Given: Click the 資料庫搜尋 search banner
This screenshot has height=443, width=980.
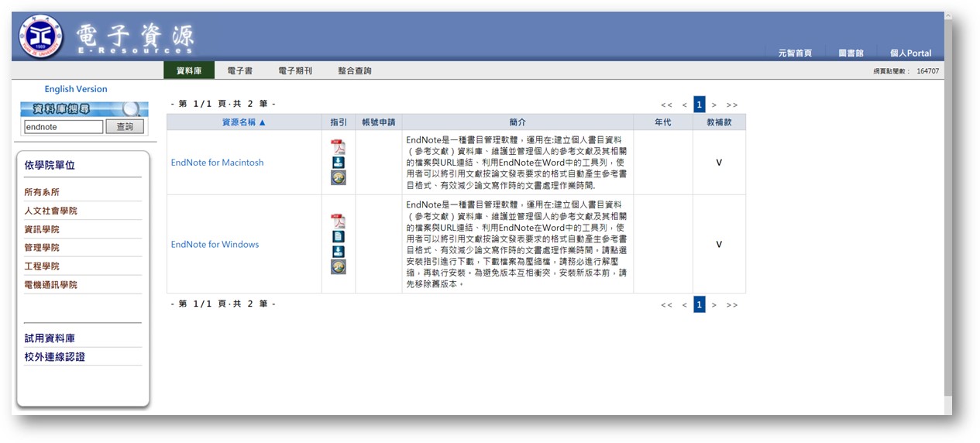Looking at the screenshot, I should [84, 109].
